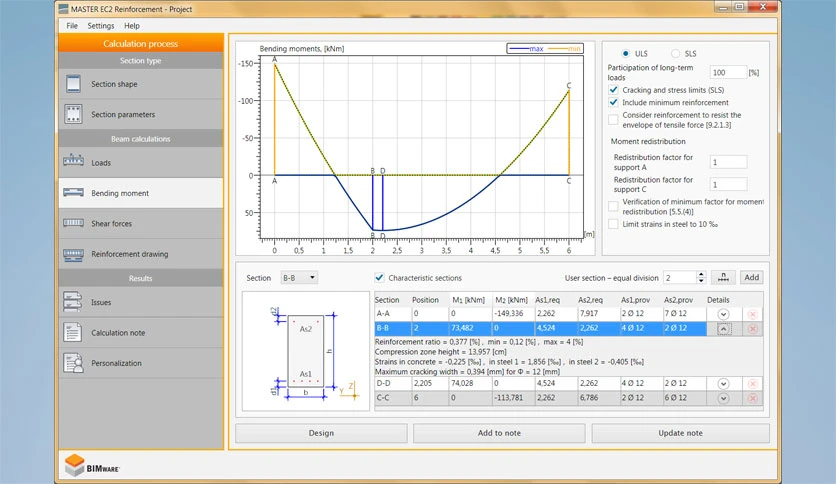Select the Loads icon
836x484 pixels.
tap(74, 160)
